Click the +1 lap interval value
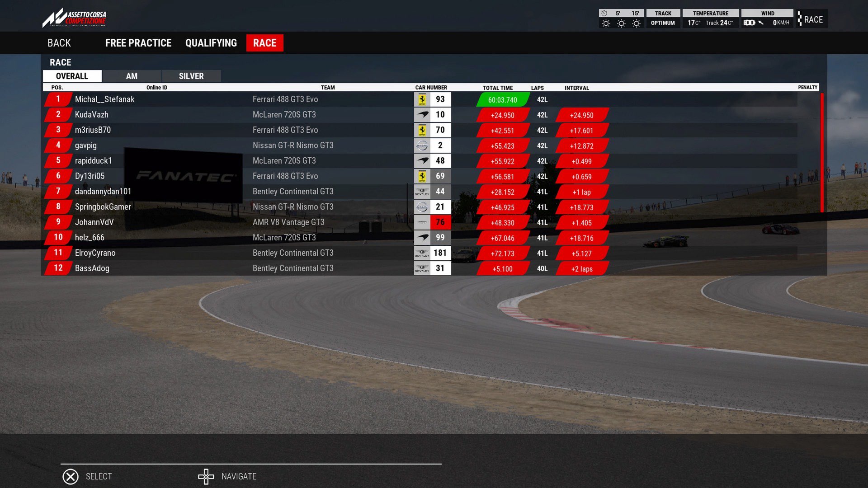 (581, 192)
